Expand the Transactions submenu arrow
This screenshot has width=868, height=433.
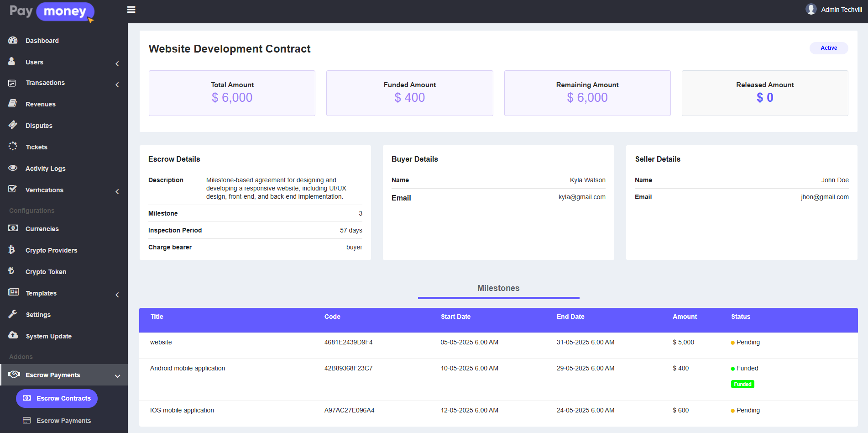point(117,84)
